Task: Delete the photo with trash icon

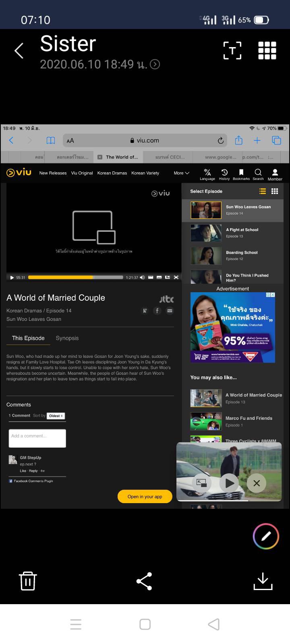Action: pyautogui.click(x=28, y=581)
